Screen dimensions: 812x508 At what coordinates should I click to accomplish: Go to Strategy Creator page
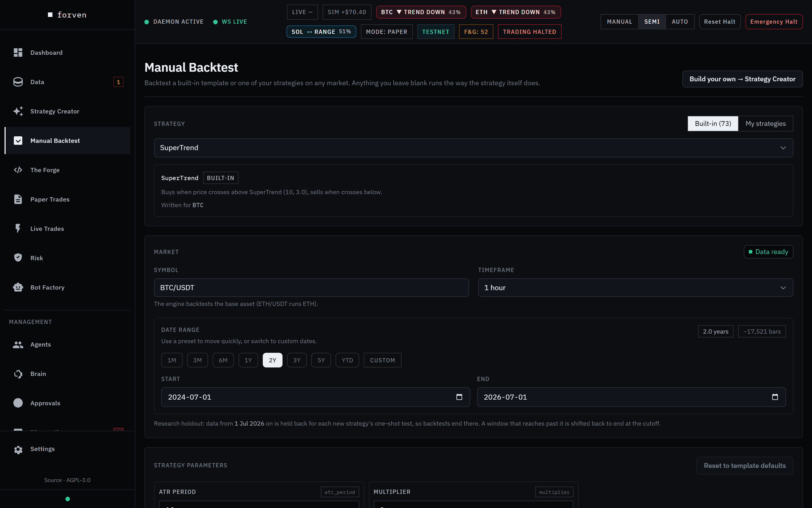[67, 111]
